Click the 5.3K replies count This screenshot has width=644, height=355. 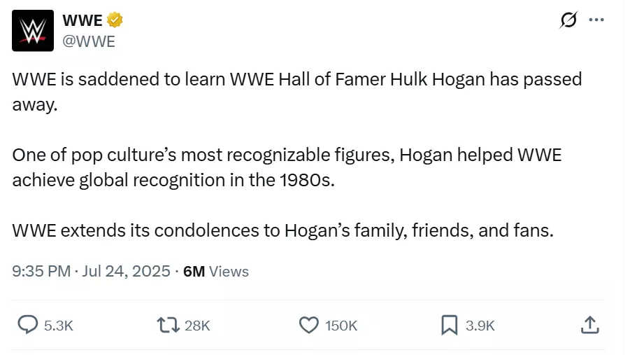click(x=58, y=326)
